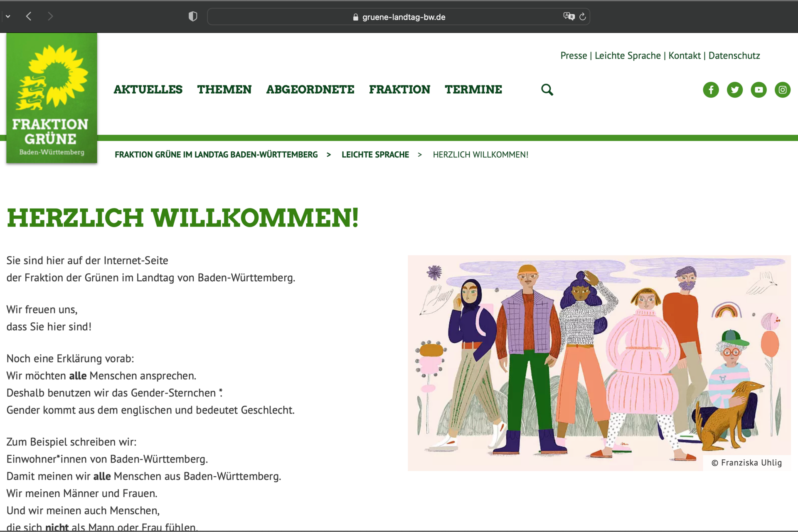Click the browser forward arrow
This screenshot has width=798, height=532.
50,17
